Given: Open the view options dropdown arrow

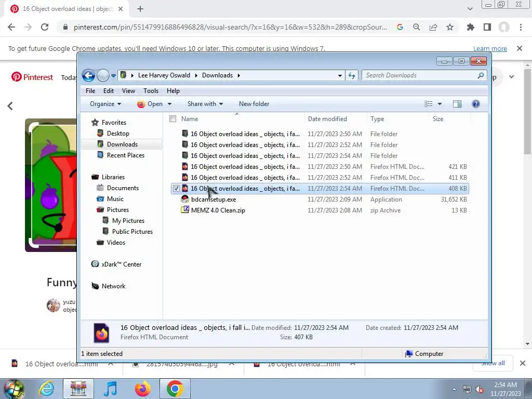Looking at the screenshot, I should 440,104.
